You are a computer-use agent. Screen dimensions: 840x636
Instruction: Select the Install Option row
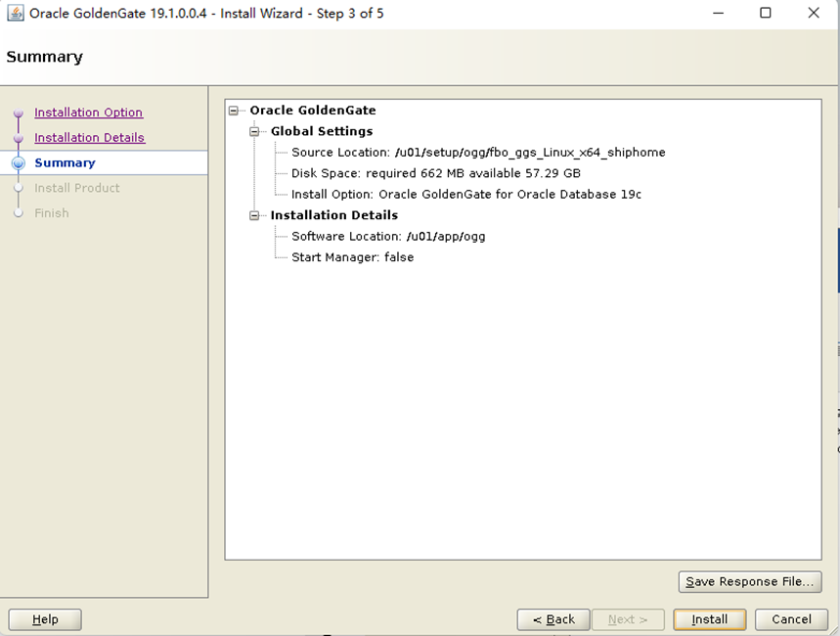point(466,194)
